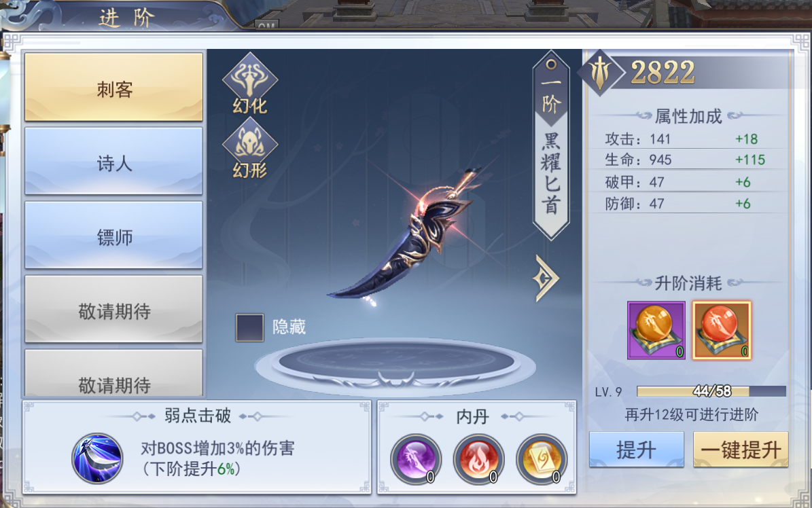Click the 一阶 黑耀匕首 tier banner
Image resolution: width=812 pixels, height=508 pixels.
pos(551,145)
